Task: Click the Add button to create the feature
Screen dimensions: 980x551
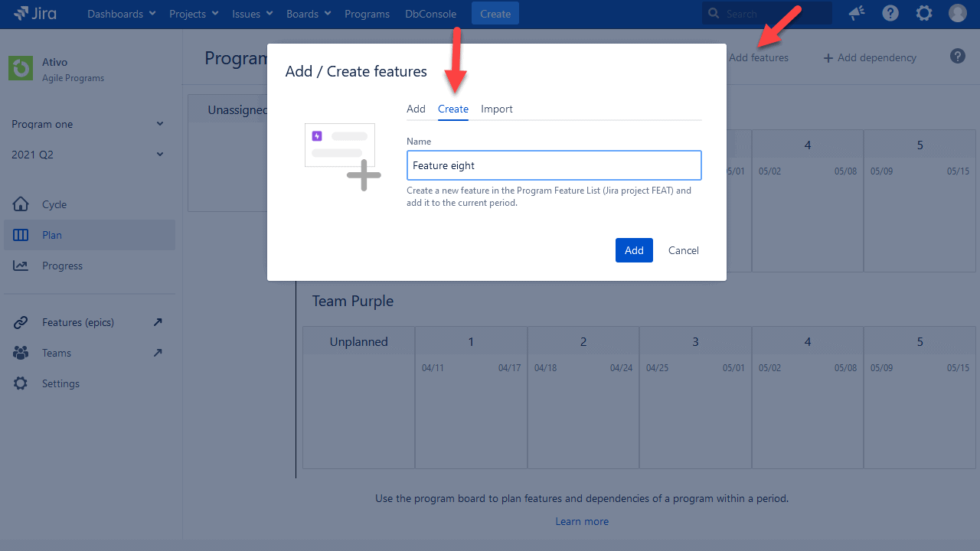Action: click(x=633, y=250)
